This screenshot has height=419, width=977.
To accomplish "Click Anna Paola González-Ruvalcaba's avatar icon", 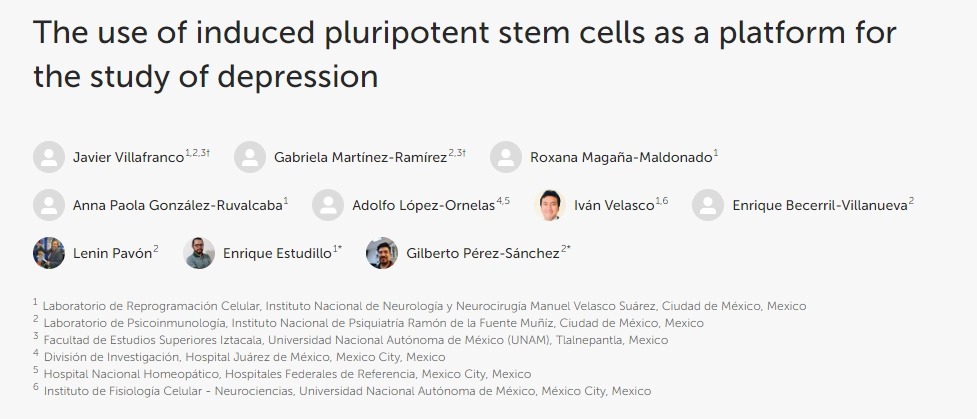I will (x=49, y=205).
